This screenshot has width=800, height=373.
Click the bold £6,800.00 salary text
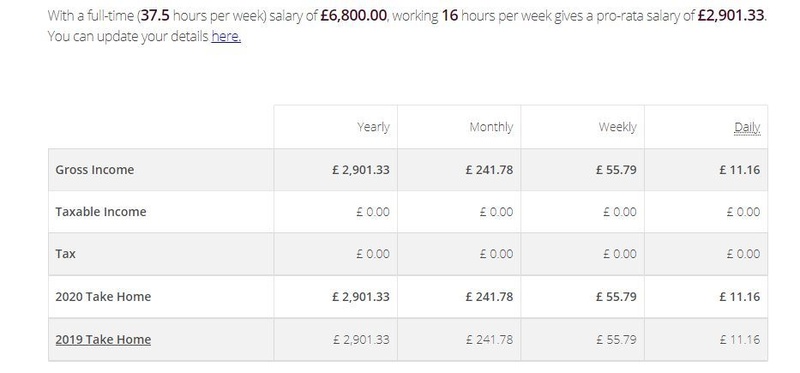[354, 15]
